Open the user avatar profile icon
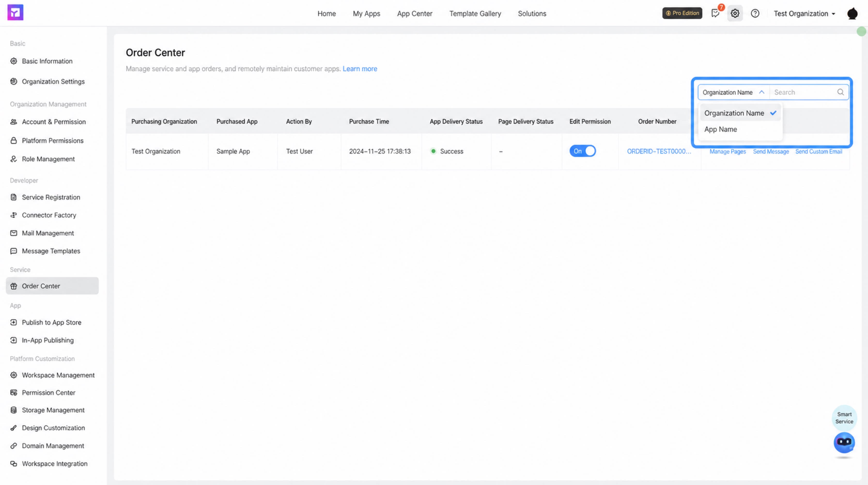 (x=852, y=14)
